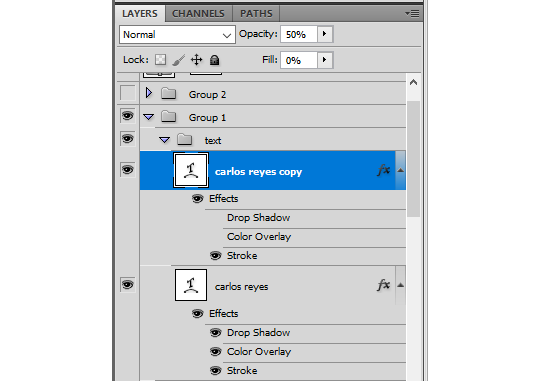The image size is (540, 381).
Task: Open the Opacity slider arrow
Action: click(324, 34)
